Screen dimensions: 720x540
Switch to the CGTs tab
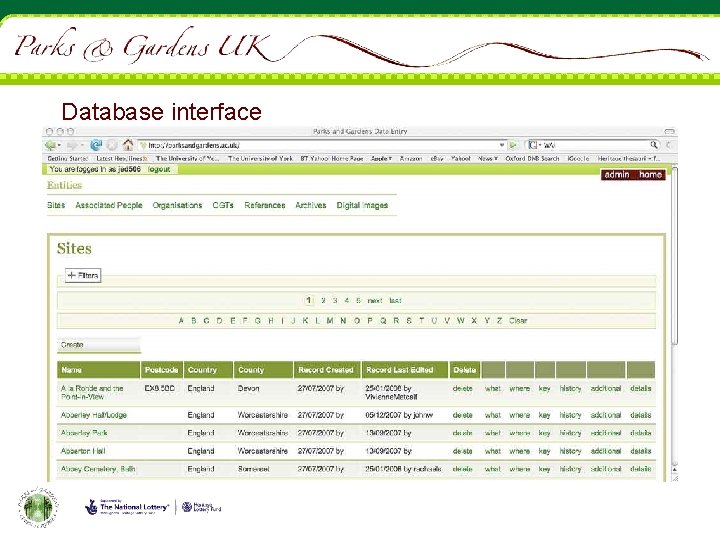coord(223,205)
